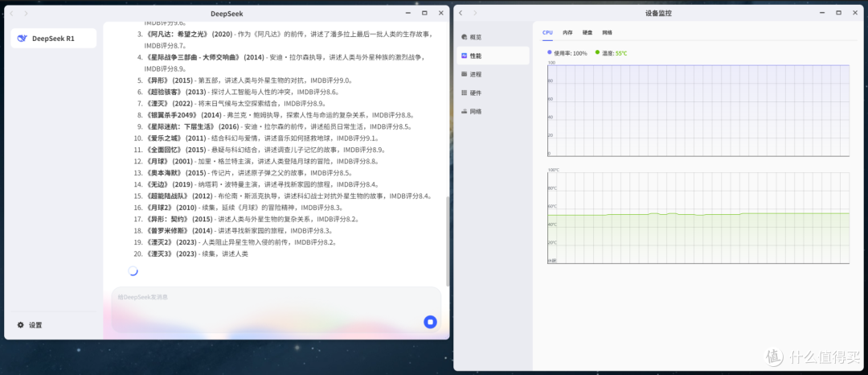This screenshot has width=868, height=375.
Task: Go forward in 设备监控 window
Action: click(x=475, y=13)
